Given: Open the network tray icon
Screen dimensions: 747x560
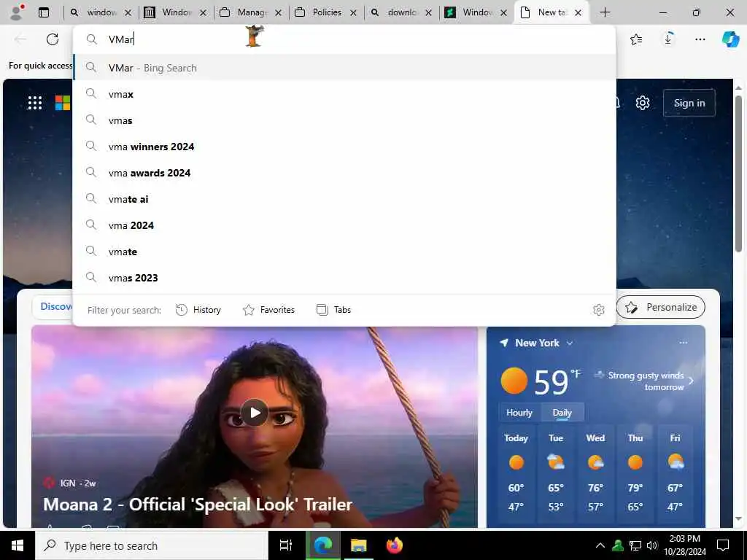Looking at the screenshot, I should (635, 545).
